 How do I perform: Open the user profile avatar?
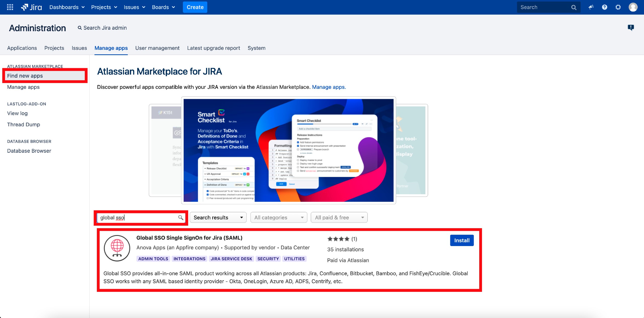point(633,7)
